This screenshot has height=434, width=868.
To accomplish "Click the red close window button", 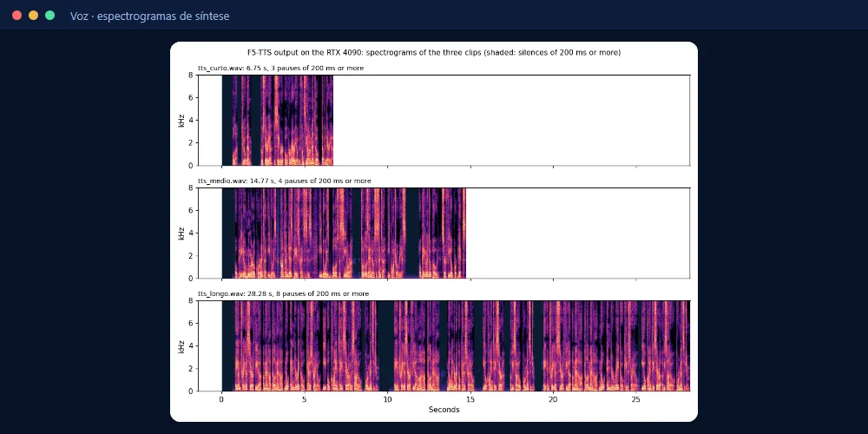I will click(x=16, y=16).
